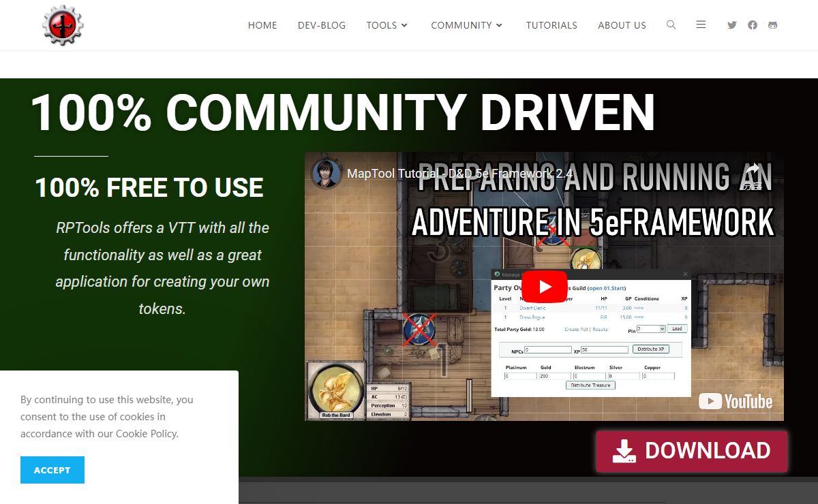
Task: Accept the cookie consent
Action: coord(52,470)
